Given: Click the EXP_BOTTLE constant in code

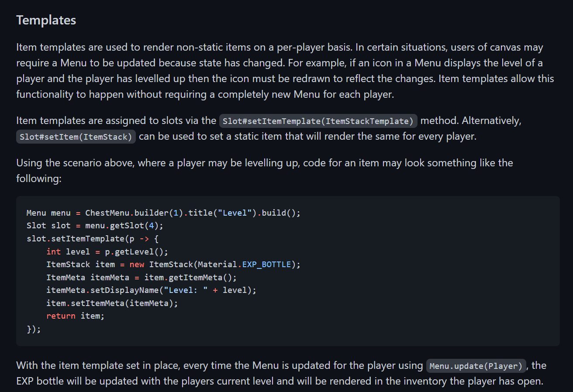Looking at the screenshot, I should [x=267, y=265].
